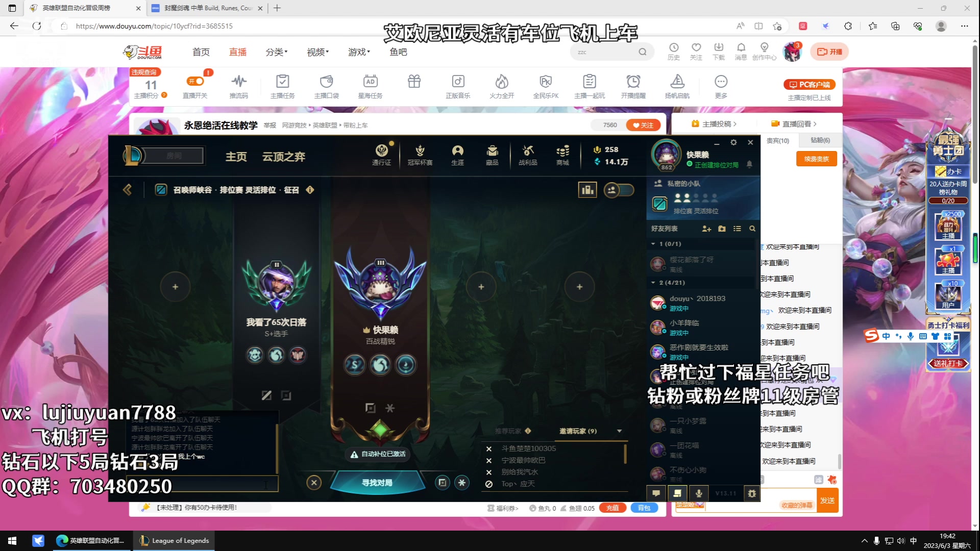This screenshot has height=551, width=980.
Task: Open Douyu 历史 history icon
Action: 674,52
